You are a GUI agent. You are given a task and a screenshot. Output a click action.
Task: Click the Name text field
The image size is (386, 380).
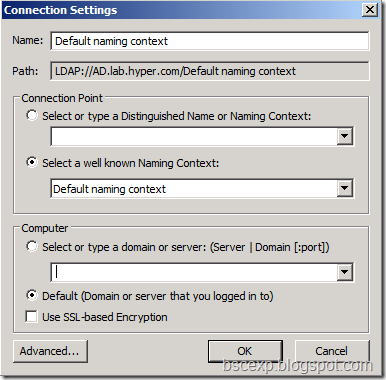coord(210,41)
